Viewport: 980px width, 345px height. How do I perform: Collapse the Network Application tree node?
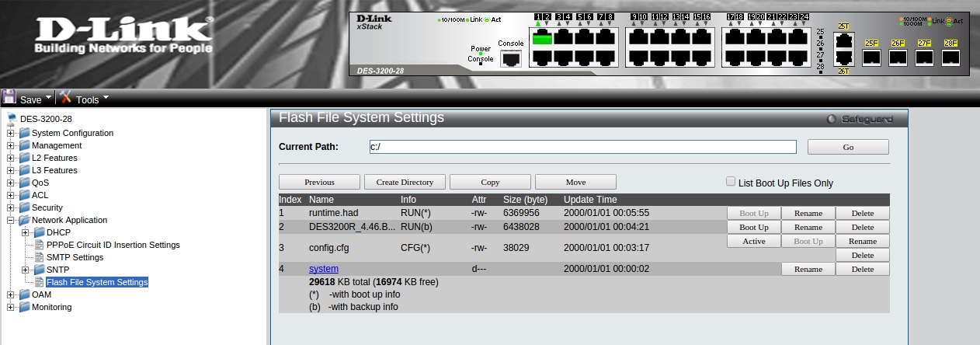11,220
